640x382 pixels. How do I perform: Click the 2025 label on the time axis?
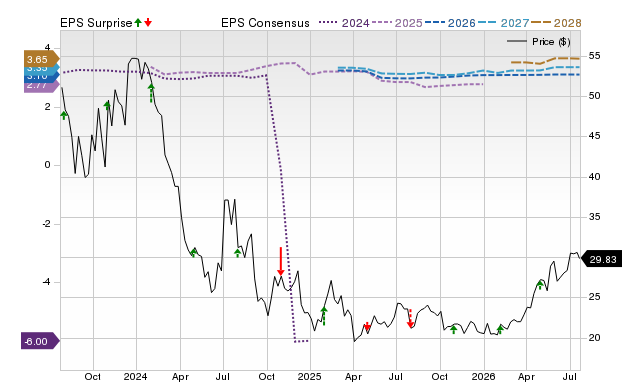(x=309, y=376)
